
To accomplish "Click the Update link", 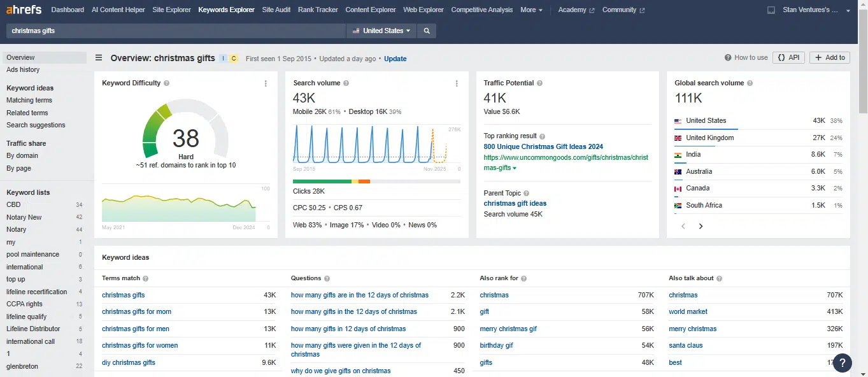I will [395, 59].
